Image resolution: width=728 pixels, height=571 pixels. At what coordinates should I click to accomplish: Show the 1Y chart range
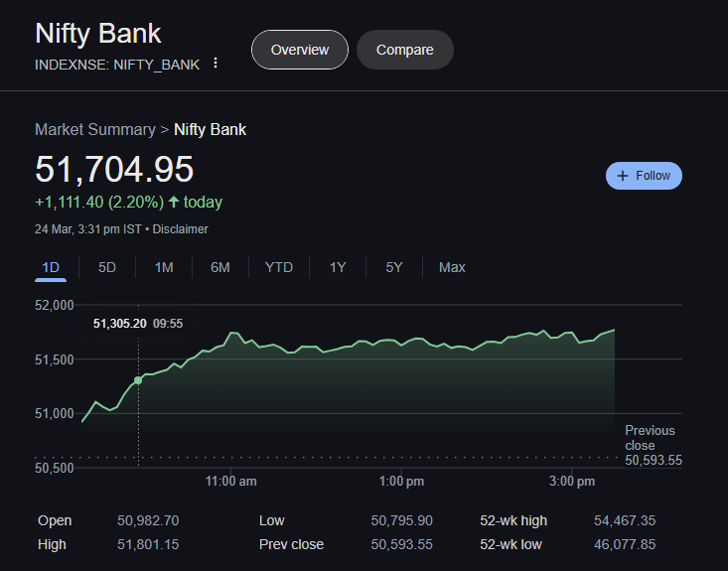(x=338, y=267)
